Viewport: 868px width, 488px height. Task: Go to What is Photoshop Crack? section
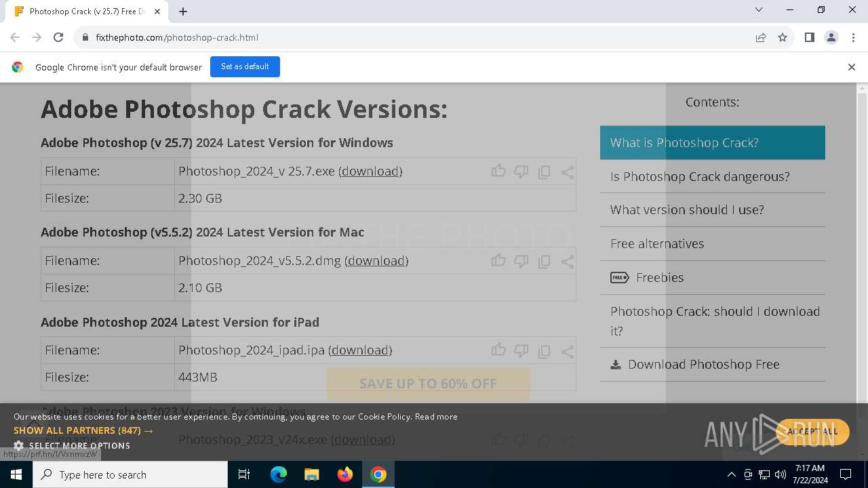pos(713,142)
